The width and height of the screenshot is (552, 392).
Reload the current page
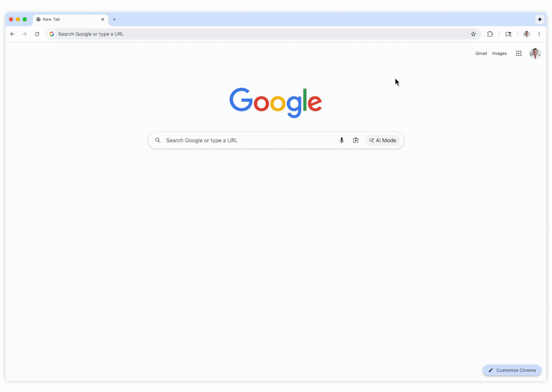point(37,34)
